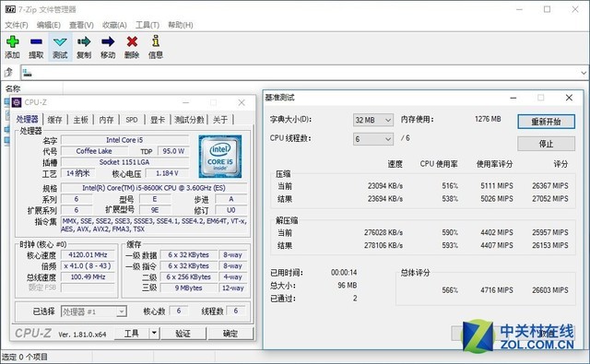Click the compression result 27052 MIPS
Image resolution: width=590 pixels, height=364 pixels.
tap(550, 198)
